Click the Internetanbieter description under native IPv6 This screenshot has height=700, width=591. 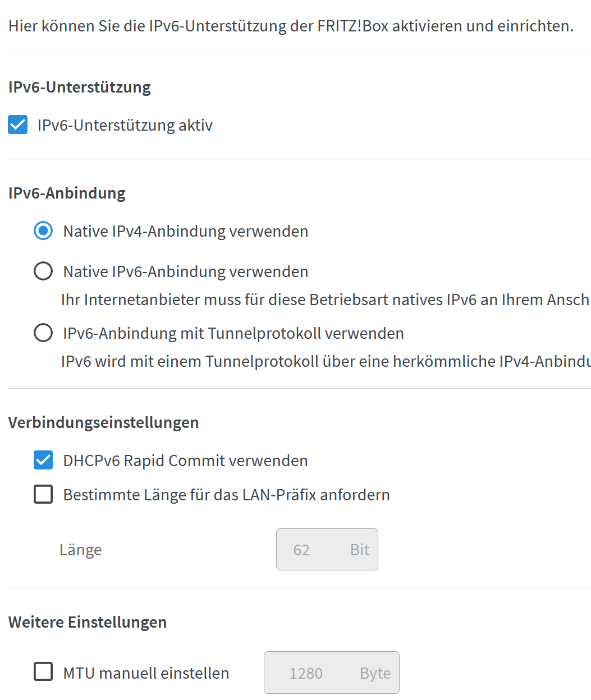pyautogui.click(x=326, y=300)
